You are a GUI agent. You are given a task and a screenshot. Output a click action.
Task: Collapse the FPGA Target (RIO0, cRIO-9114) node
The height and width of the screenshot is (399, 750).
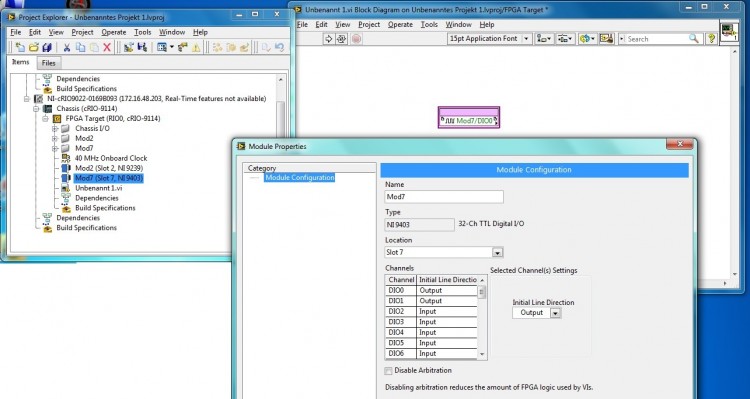tap(45, 119)
